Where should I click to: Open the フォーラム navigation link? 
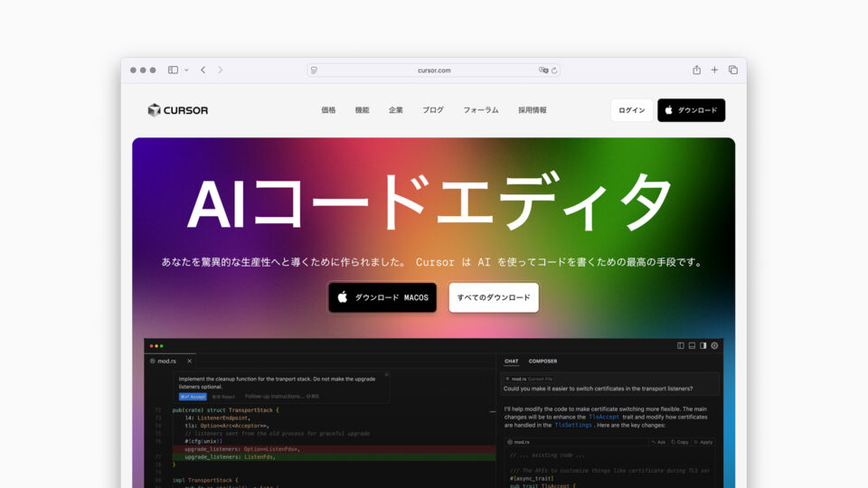tap(480, 110)
